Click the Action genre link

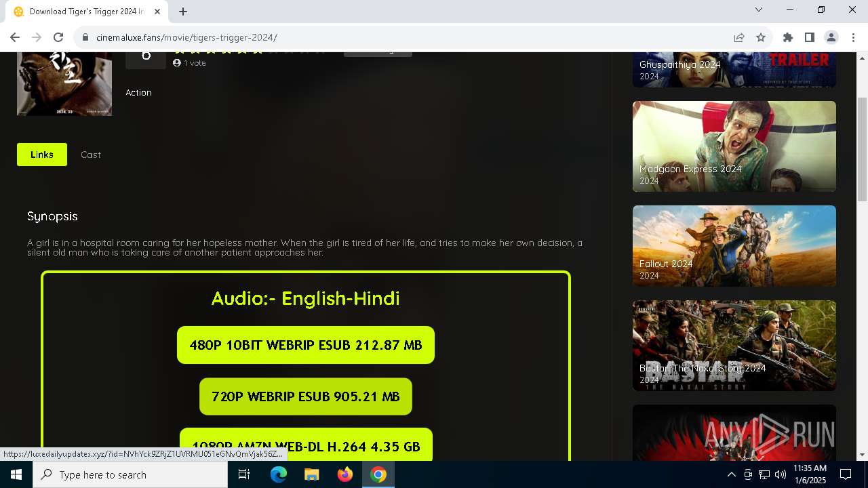point(138,92)
